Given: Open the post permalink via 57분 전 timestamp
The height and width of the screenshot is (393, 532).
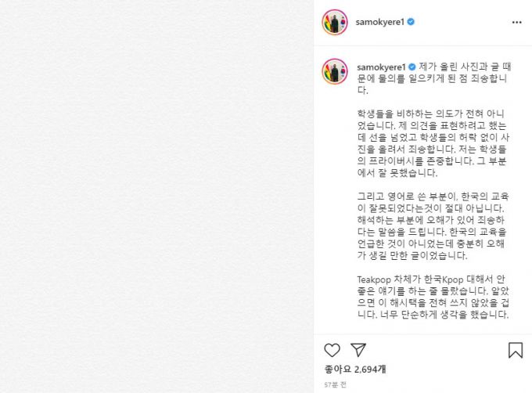Looking at the screenshot, I should pyautogui.click(x=335, y=385).
